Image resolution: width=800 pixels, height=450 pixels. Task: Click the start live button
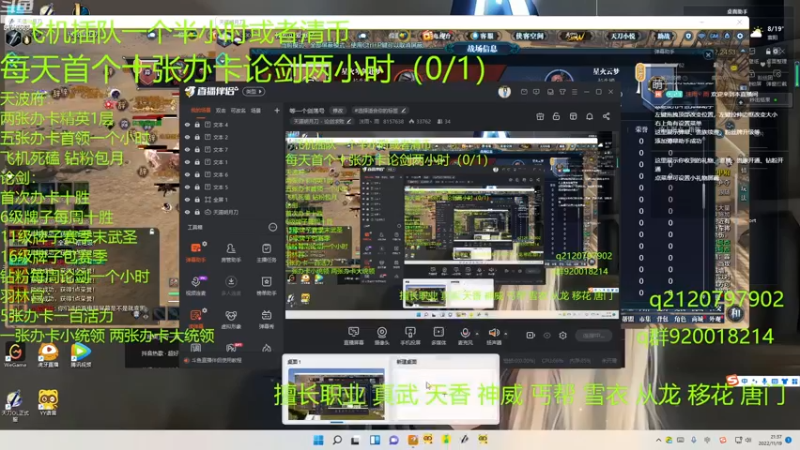(593, 335)
